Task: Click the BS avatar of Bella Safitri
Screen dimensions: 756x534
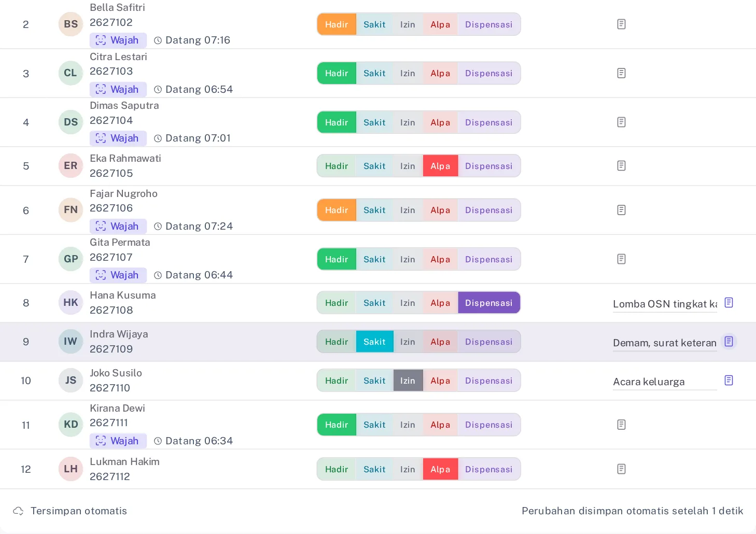Action: (x=71, y=24)
